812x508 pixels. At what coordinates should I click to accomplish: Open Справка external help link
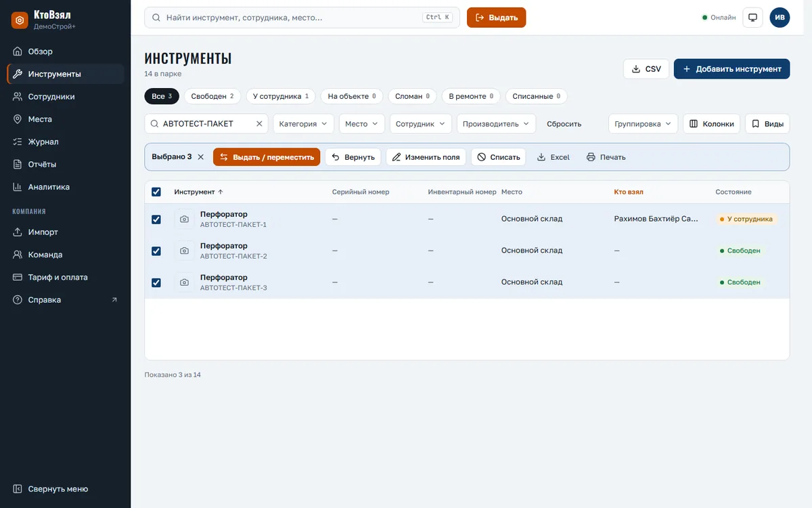pos(65,300)
